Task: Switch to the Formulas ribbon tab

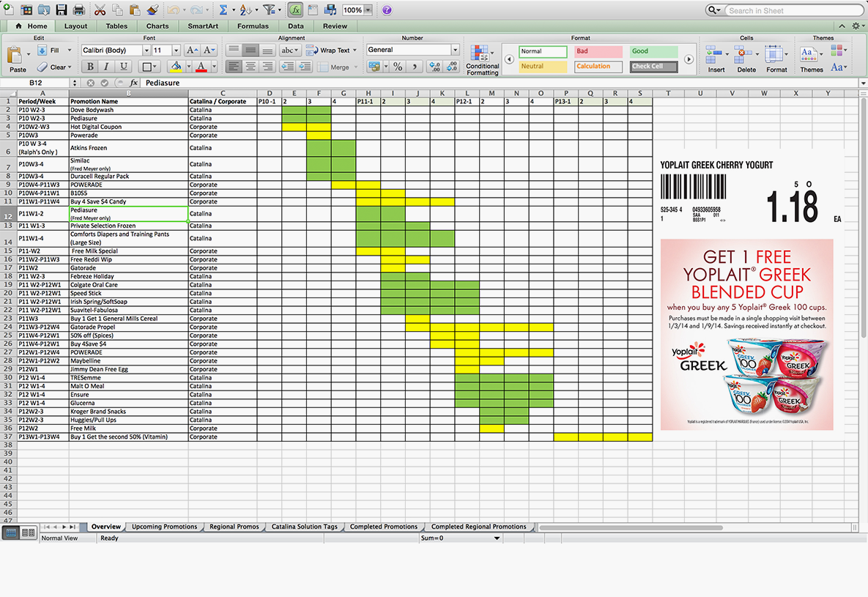Action: [253, 26]
